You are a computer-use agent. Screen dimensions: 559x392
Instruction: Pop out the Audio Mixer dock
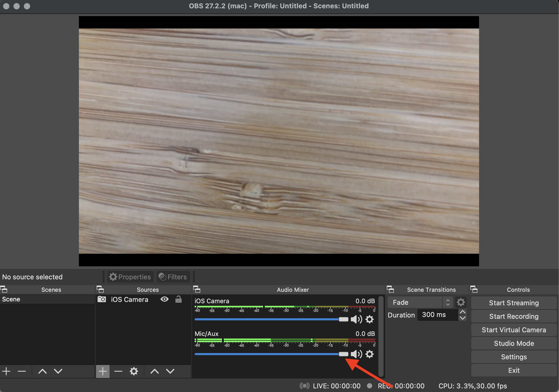tap(197, 289)
